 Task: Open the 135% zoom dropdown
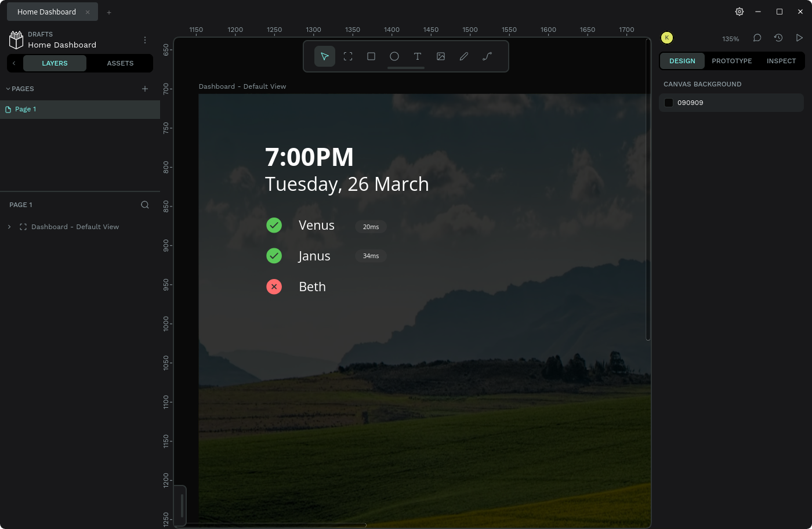tap(730, 39)
